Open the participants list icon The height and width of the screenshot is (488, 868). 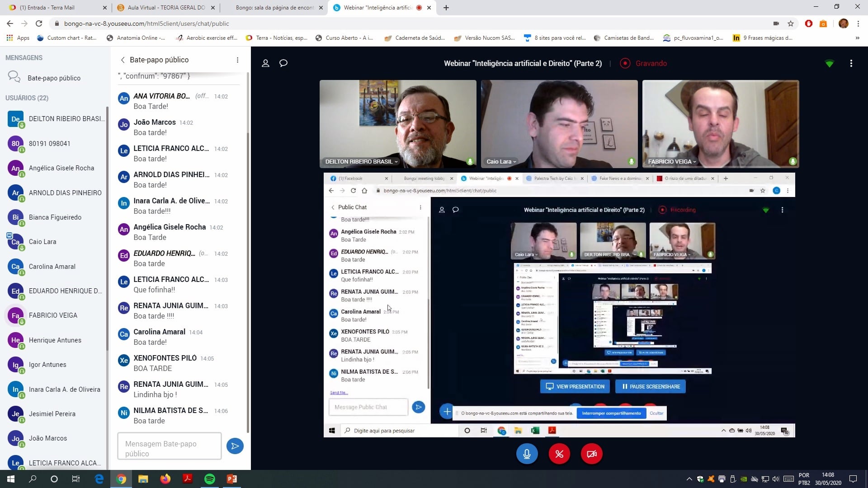coord(266,63)
